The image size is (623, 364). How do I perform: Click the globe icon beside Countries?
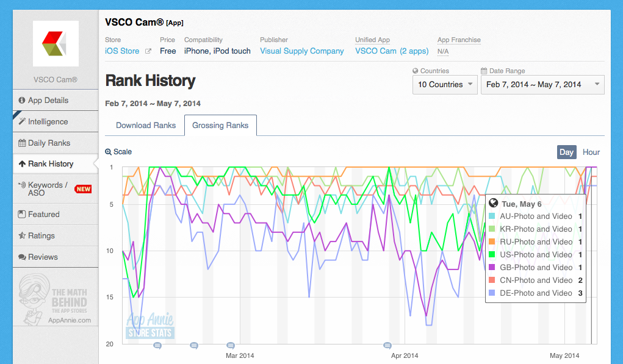tap(416, 71)
